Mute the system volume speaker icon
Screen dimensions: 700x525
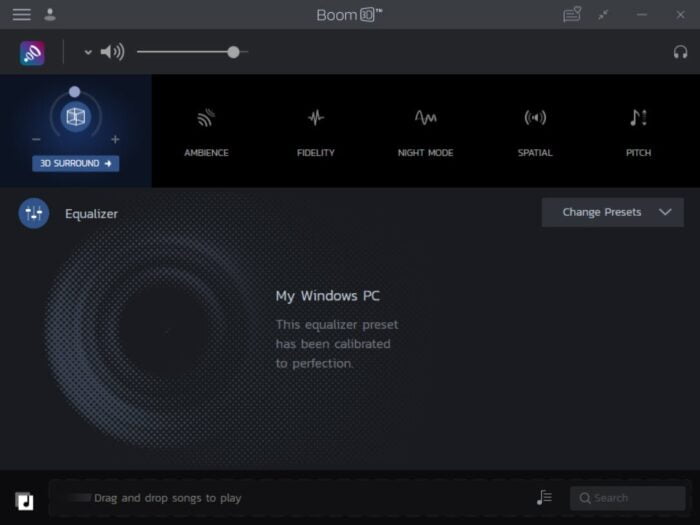(x=112, y=52)
